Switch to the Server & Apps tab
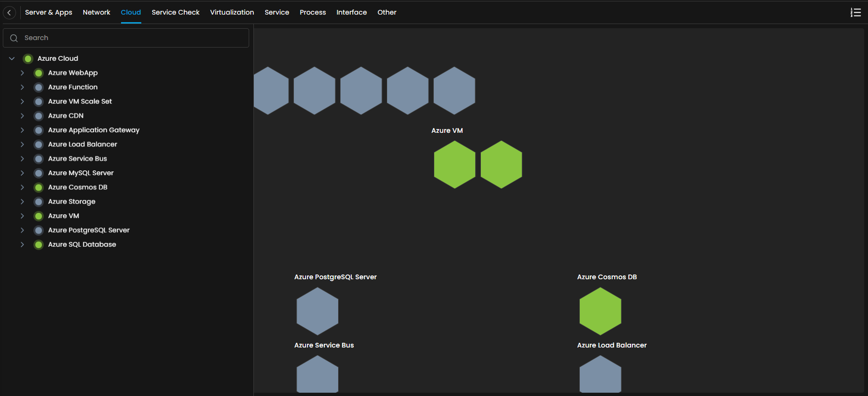The image size is (868, 396). coord(49,13)
